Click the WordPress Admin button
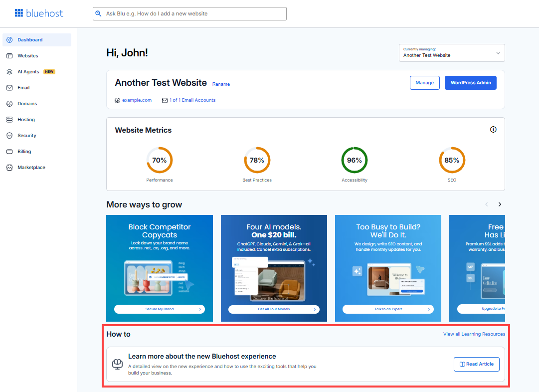The width and height of the screenshot is (539, 392). tap(471, 83)
